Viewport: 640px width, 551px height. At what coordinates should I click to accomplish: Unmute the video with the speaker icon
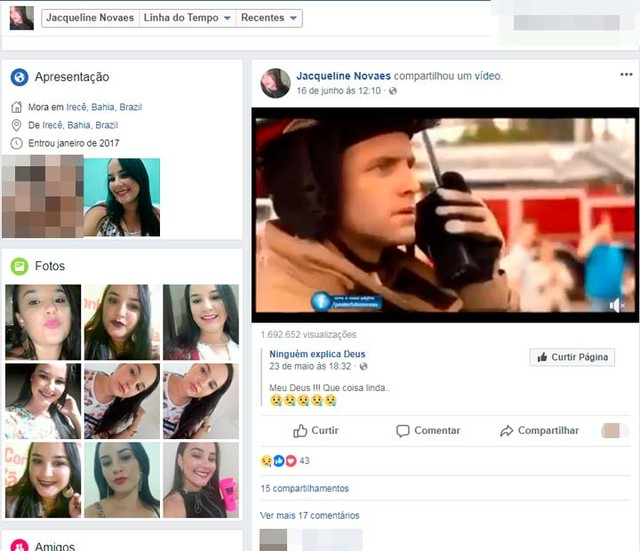(619, 306)
